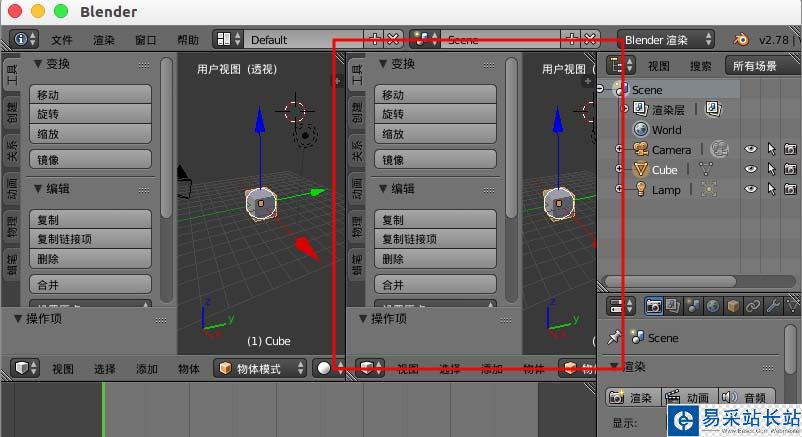This screenshot has height=437, width=802.
Task: Switch to the Render Layers properties tab
Action: coord(673,306)
